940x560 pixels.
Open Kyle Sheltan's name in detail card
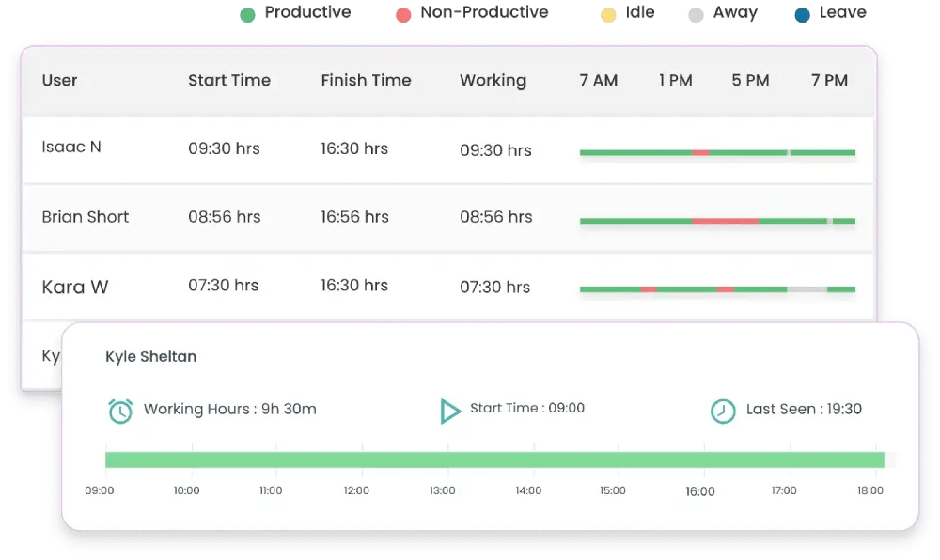(x=151, y=356)
